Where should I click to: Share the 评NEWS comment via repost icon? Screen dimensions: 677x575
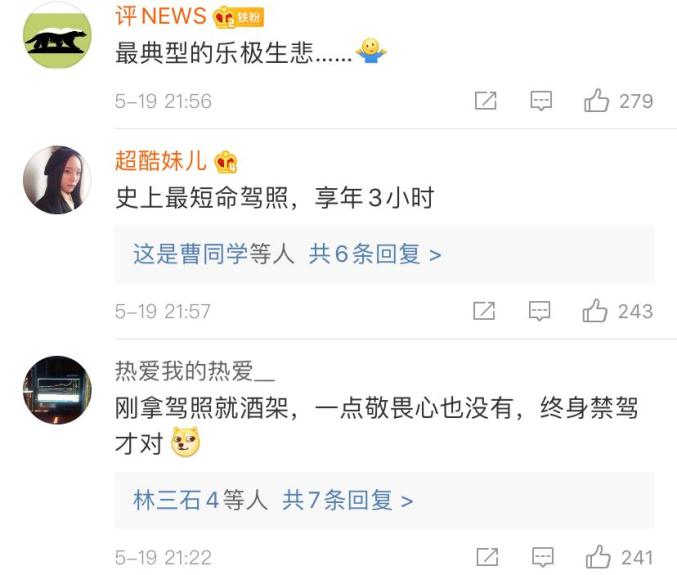point(485,101)
